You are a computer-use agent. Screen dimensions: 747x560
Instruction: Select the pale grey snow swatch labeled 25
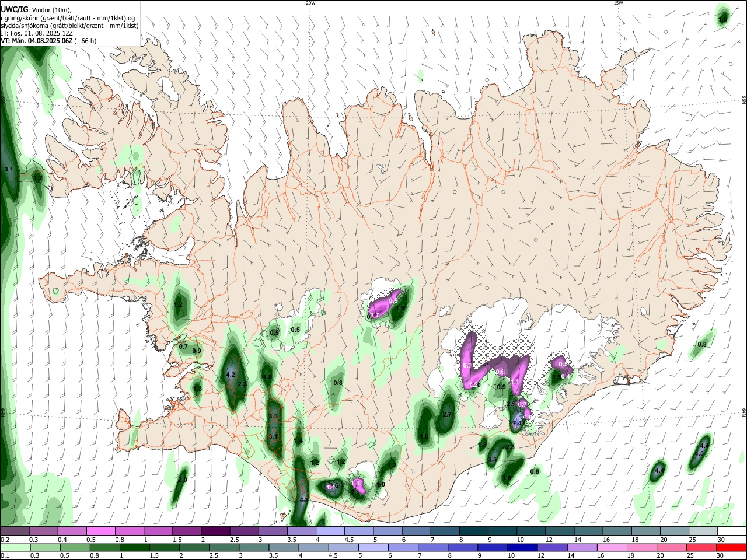[x=704, y=531]
